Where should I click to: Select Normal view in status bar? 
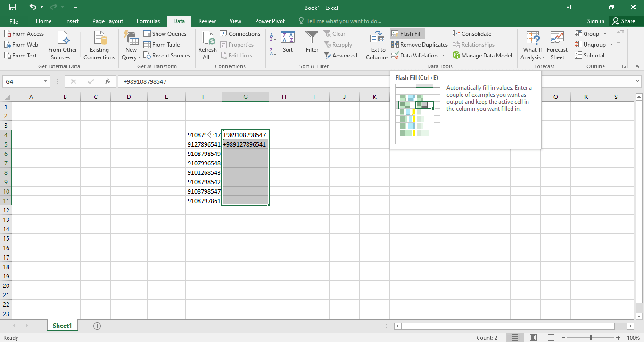click(x=515, y=338)
